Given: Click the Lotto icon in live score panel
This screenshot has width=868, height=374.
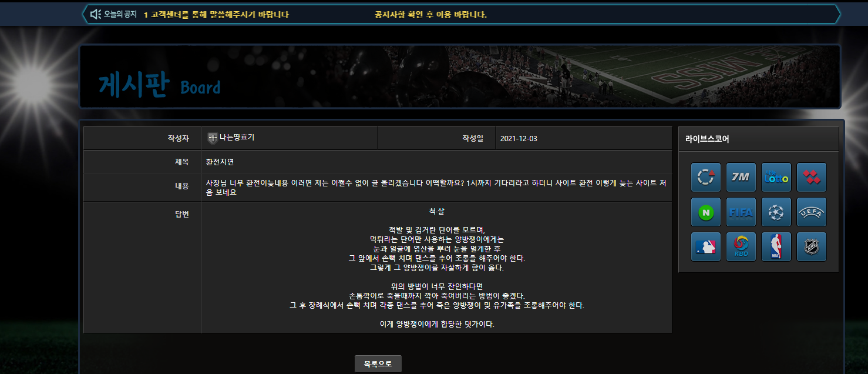Looking at the screenshot, I should [776, 177].
